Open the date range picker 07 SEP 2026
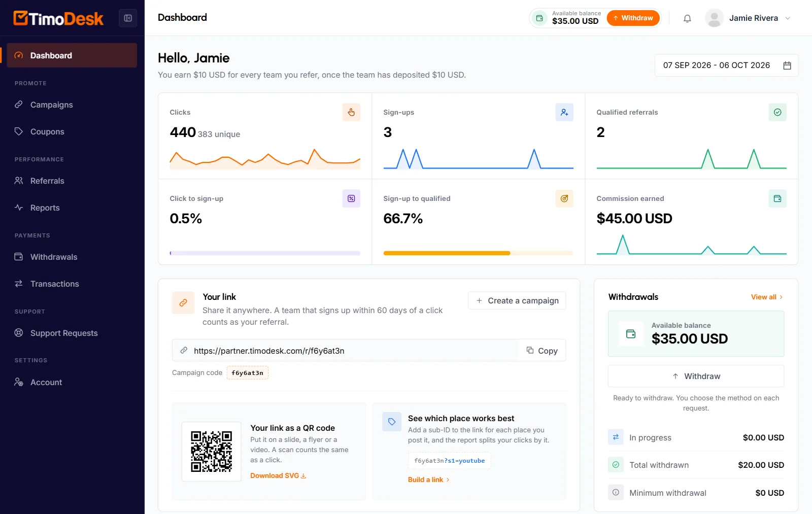812x514 pixels. coord(726,65)
